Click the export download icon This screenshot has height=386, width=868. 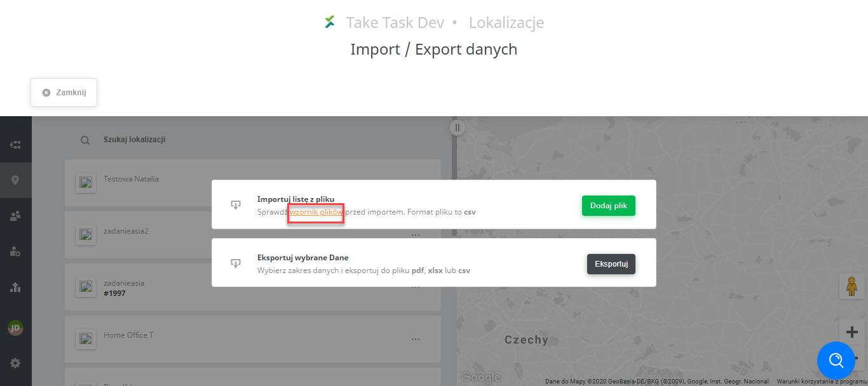[235, 263]
